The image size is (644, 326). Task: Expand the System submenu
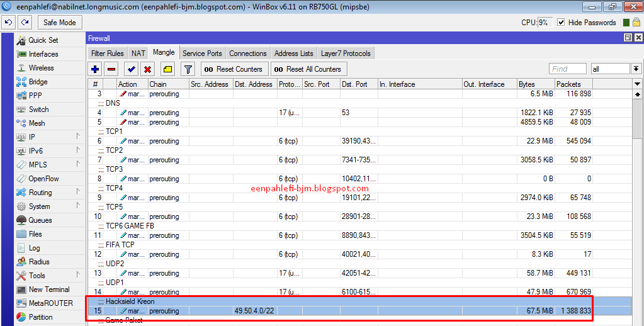tap(49, 206)
